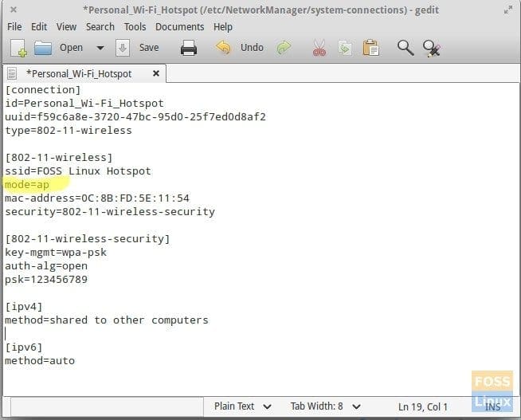Open the Tab Width: 8 dropdown

(325, 406)
